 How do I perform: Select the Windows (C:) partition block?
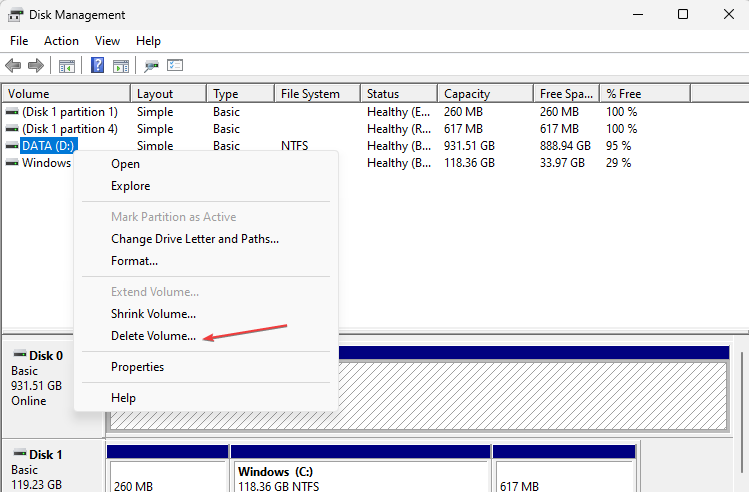tap(360, 476)
